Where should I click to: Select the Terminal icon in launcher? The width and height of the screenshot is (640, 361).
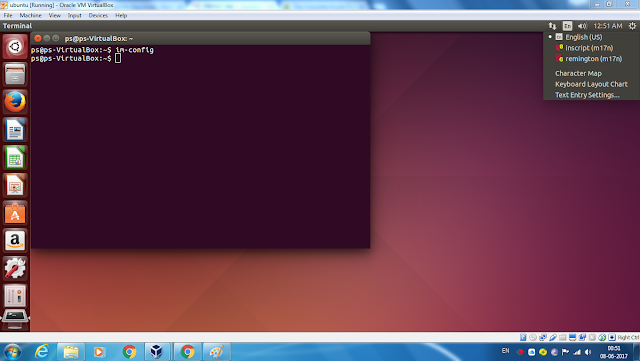click(15, 319)
